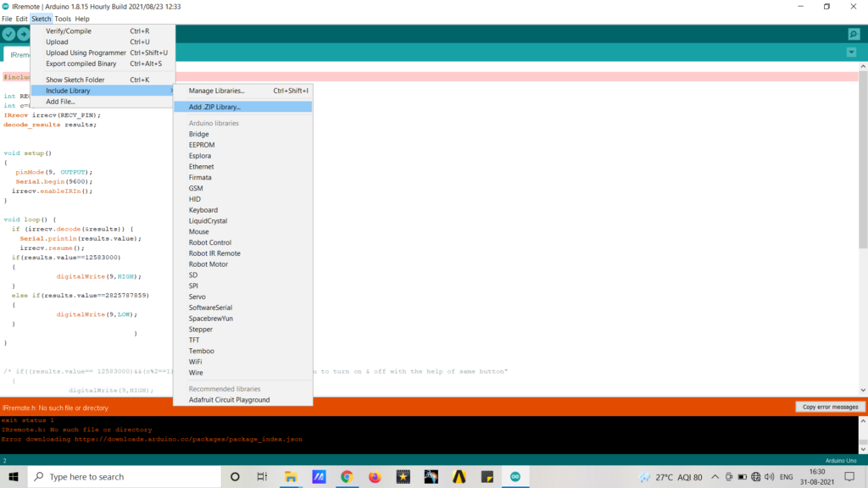This screenshot has height=488, width=868.
Task: Open the File menu
Action: 7,19
